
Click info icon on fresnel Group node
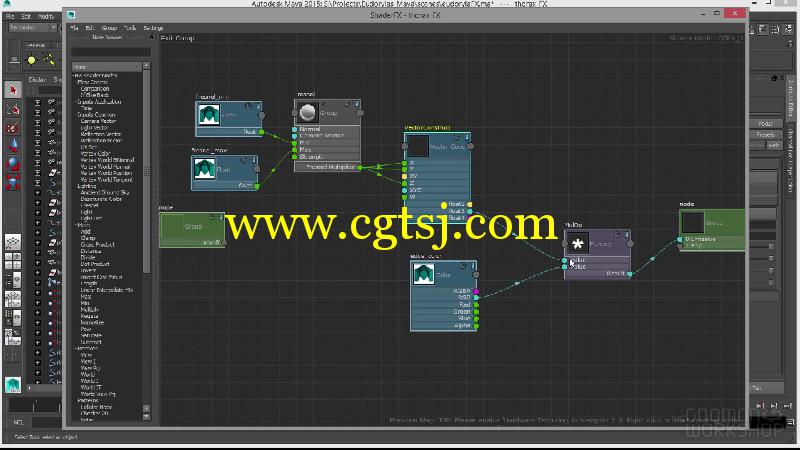coord(357,104)
